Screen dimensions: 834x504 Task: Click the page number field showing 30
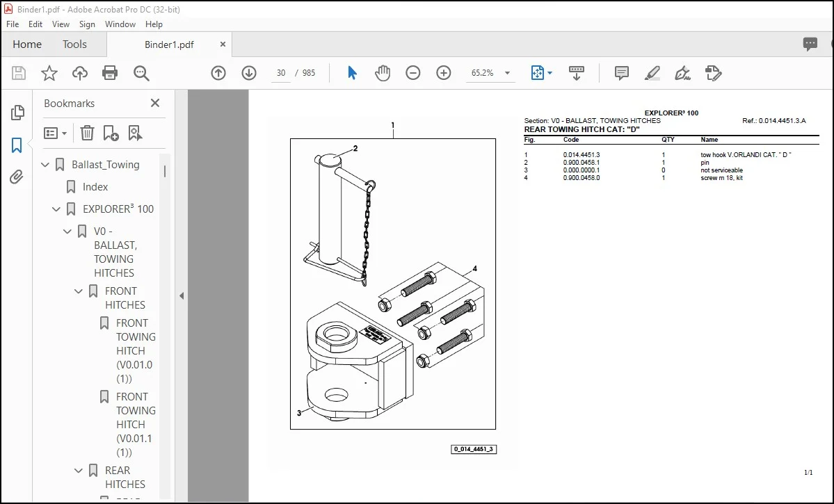pos(282,73)
